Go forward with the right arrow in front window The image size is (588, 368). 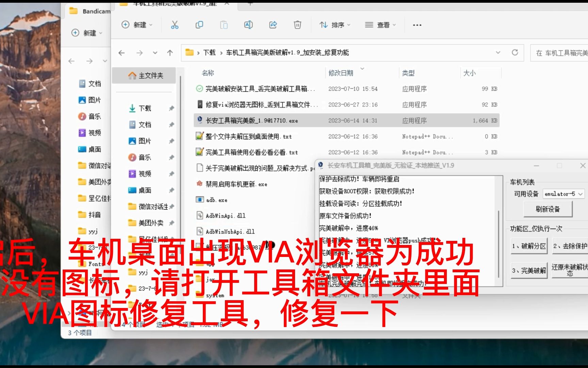(x=140, y=53)
